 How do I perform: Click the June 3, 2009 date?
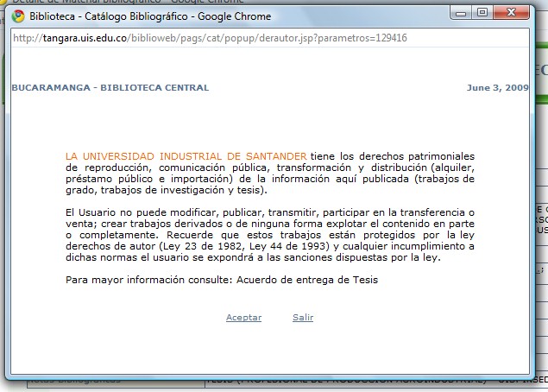click(x=497, y=88)
